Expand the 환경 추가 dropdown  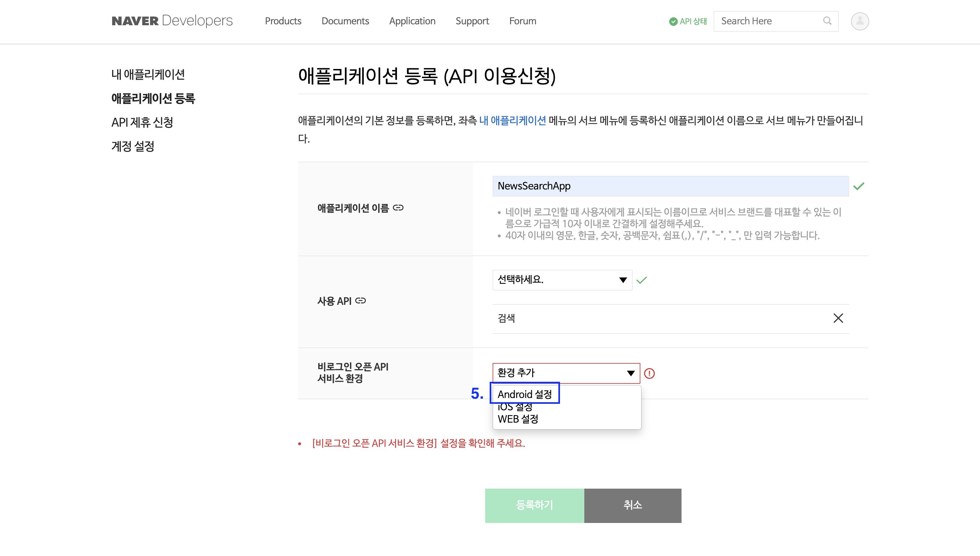click(x=566, y=373)
